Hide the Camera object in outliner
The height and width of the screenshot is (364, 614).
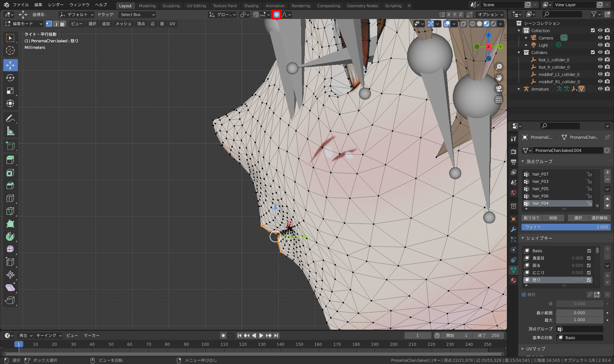(x=600, y=38)
